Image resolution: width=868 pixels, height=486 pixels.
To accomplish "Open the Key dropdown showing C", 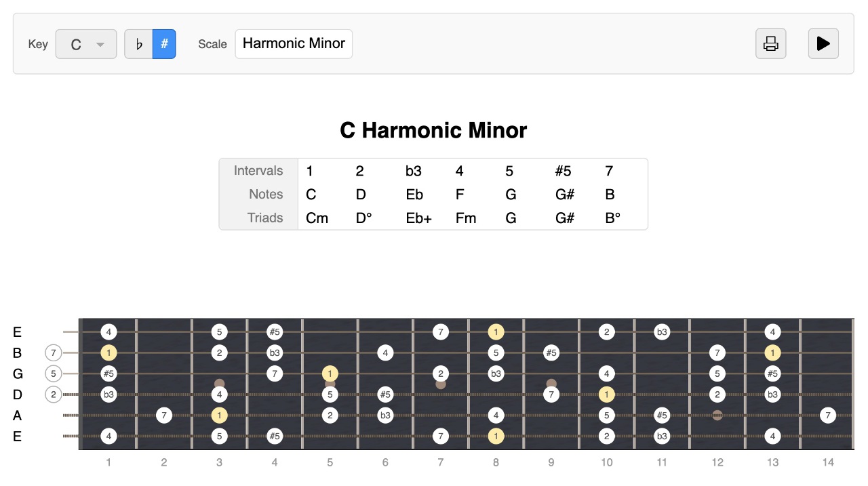I will coord(86,43).
